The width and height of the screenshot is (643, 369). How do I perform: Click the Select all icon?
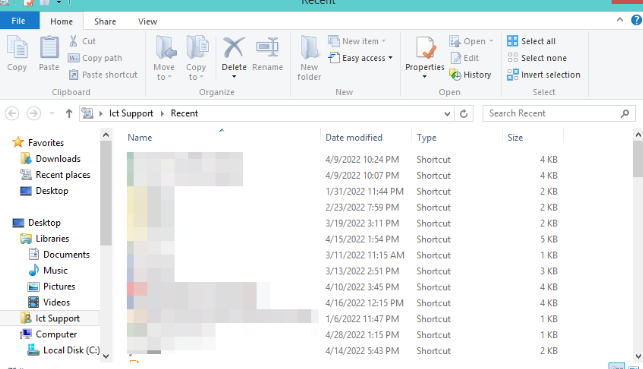(x=512, y=41)
